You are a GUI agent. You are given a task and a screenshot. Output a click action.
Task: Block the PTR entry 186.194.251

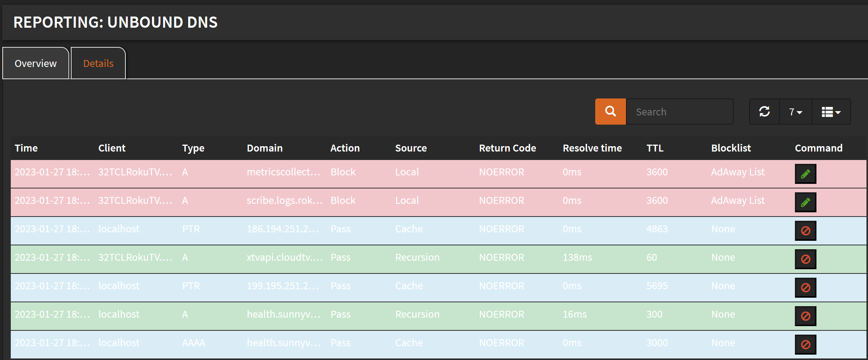[805, 230]
